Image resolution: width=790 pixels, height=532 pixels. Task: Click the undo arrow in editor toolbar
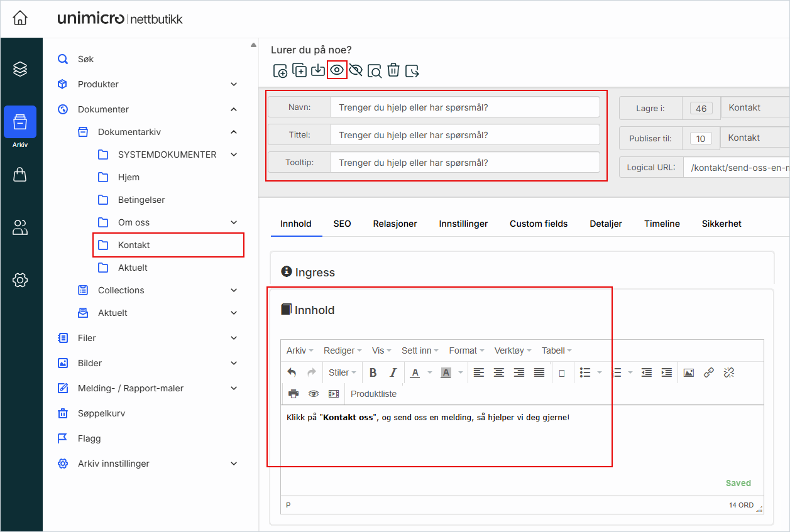tap(292, 372)
